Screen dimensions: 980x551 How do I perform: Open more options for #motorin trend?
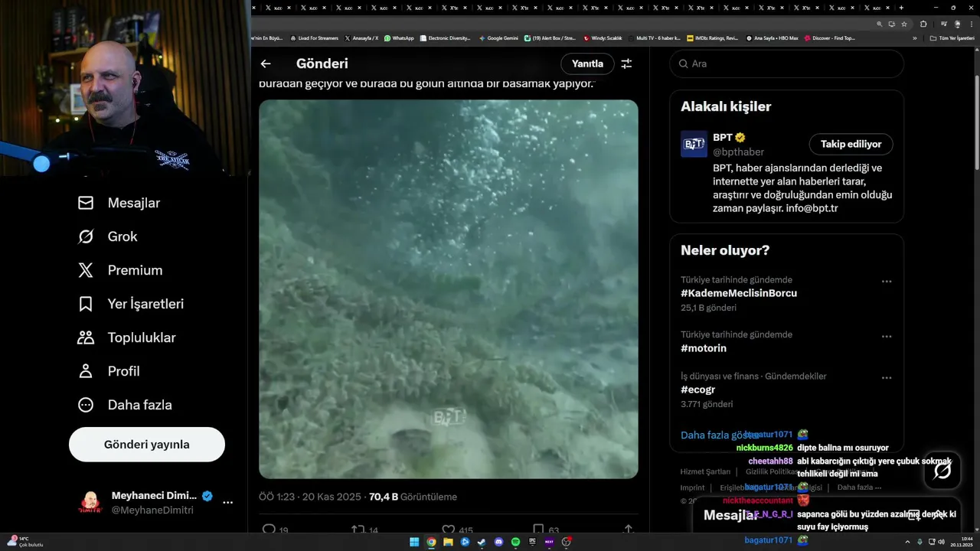tap(887, 336)
